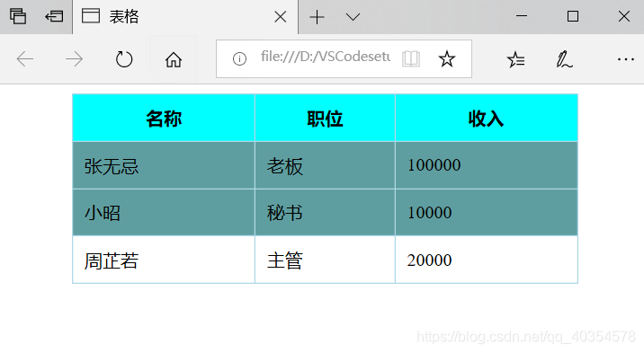
Task: Click the 收入 column header
Action: 487,118
